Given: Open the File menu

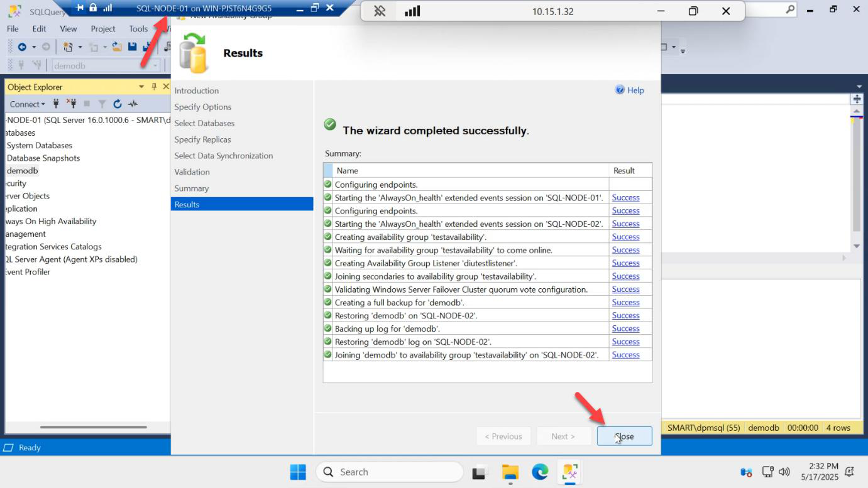Looking at the screenshot, I should click(13, 29).
